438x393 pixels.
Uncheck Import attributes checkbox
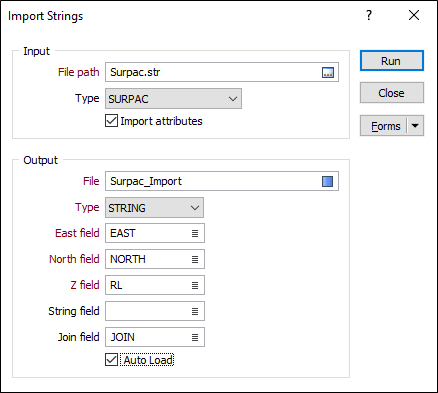pyautogui.click(x=111, y=121)
